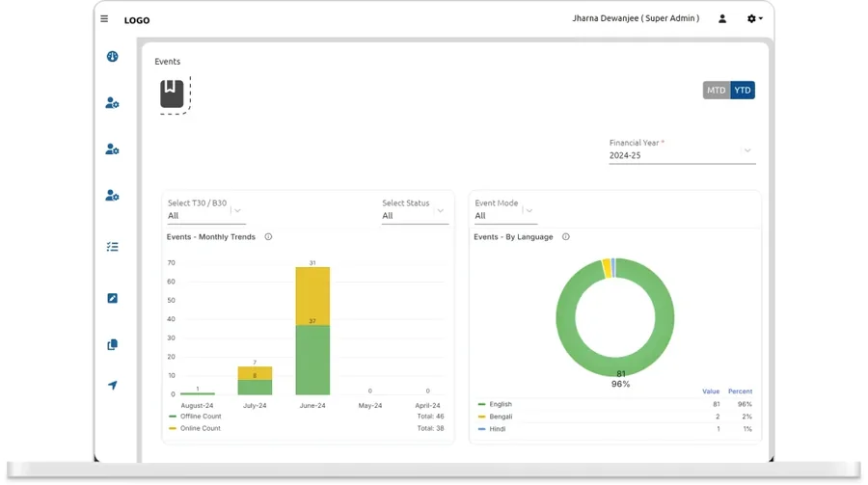Show info for Events By Language
The width and height of the screenshot is (868, 485).
click(566, 237)
